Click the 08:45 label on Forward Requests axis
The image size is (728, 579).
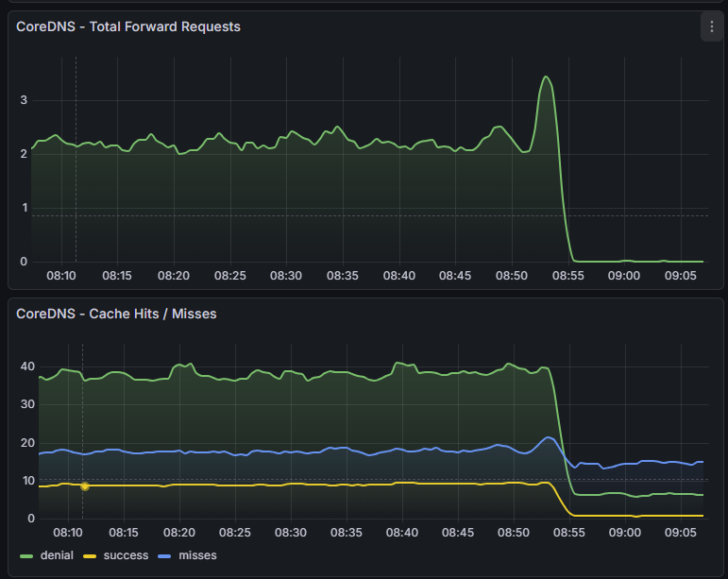[455, 276]
